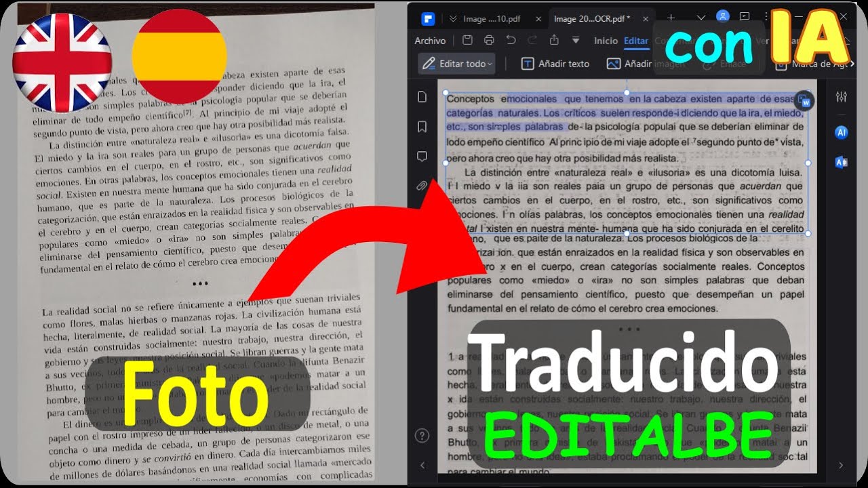Click the Añadir texto tool
868x488 pixels.
pos(555,64)
